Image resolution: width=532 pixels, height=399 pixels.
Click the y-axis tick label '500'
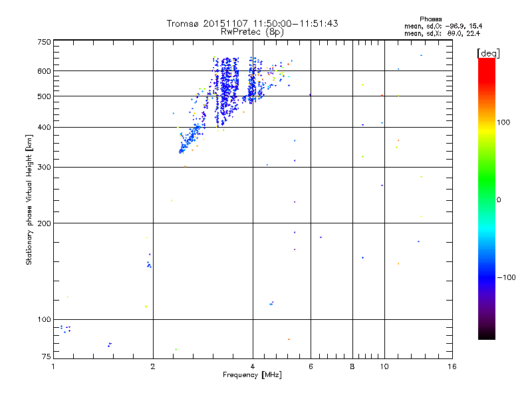click(x=44, y=96)
